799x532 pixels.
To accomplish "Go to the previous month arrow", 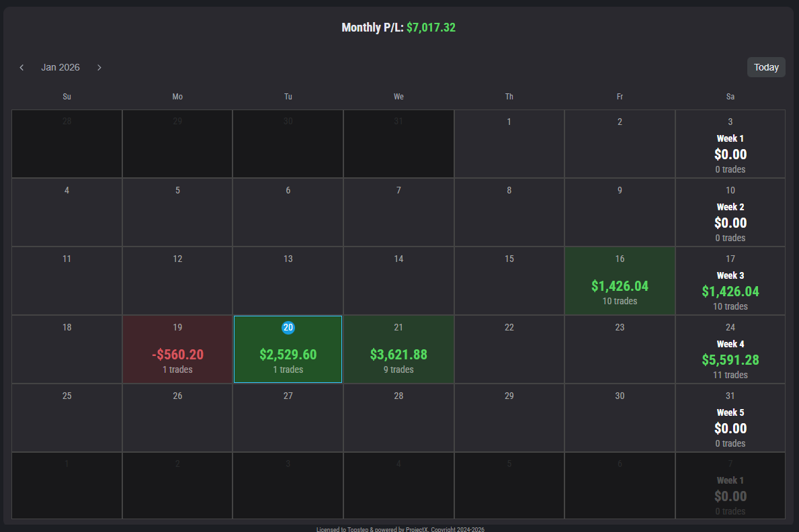I will [22, 67].
